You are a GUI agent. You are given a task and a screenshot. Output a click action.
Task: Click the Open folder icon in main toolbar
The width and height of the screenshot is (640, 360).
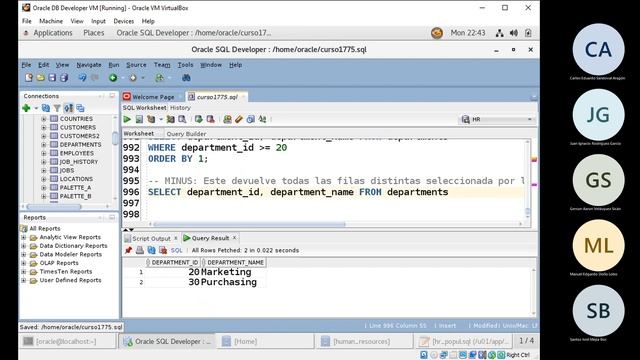(x=40, y=78)
